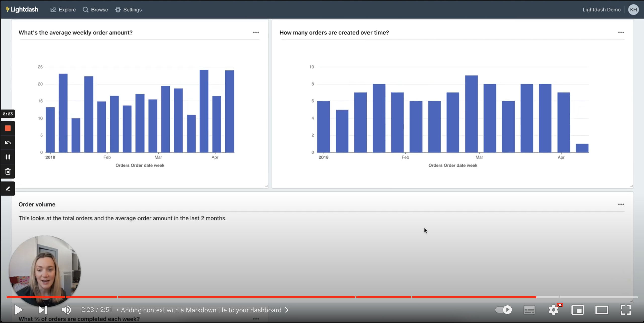
Task: Click the undo arrow in recording toolbar
Action: [8, 143]
